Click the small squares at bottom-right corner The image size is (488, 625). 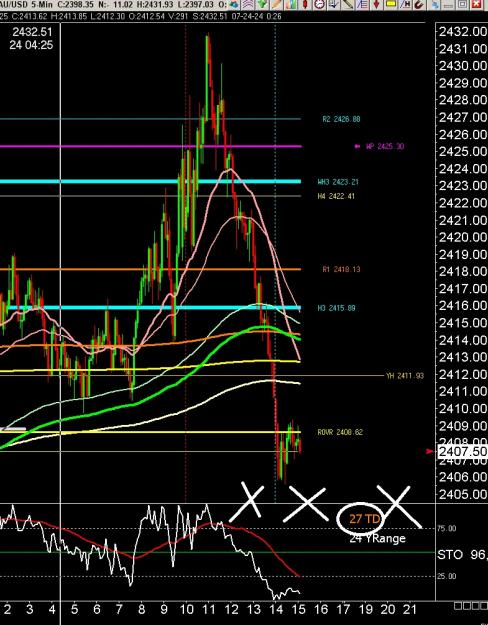(x=470, y=606)
